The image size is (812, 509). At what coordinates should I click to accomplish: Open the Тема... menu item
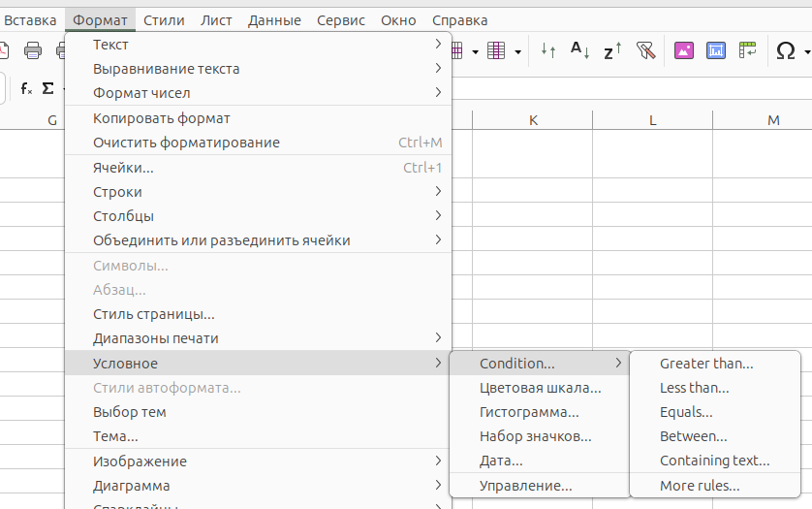coord(259,436)
